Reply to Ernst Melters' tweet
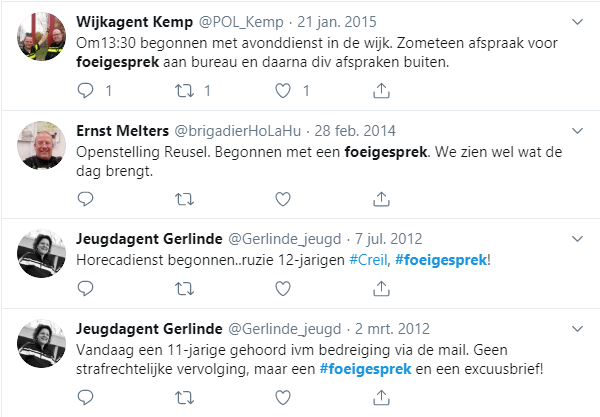This screenshot has width=600, height=417. click(85, 199)
